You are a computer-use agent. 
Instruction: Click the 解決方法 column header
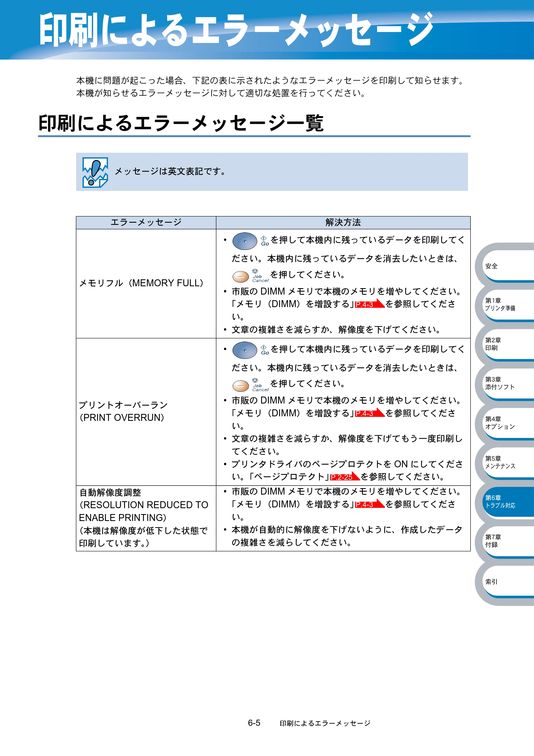tap(343, 223)
